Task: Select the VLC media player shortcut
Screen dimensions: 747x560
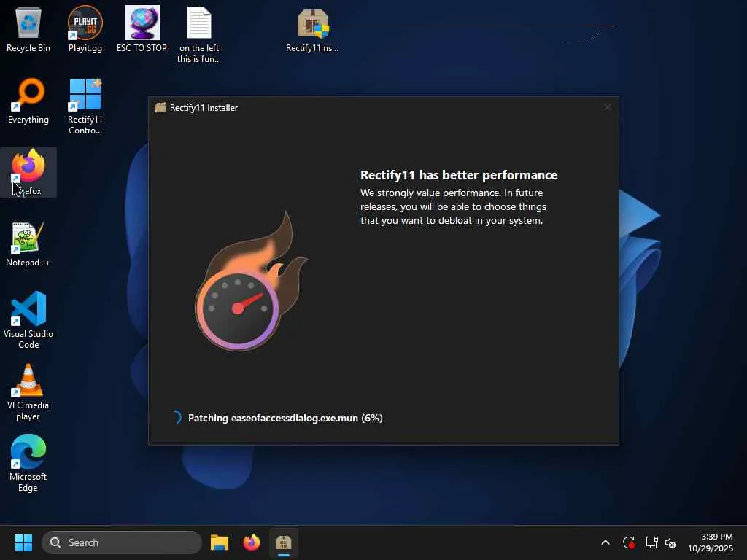Action: (28, 392)
